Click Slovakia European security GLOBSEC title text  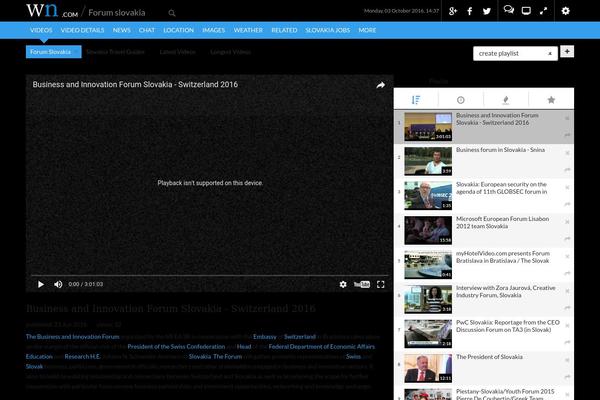point(502,188)
